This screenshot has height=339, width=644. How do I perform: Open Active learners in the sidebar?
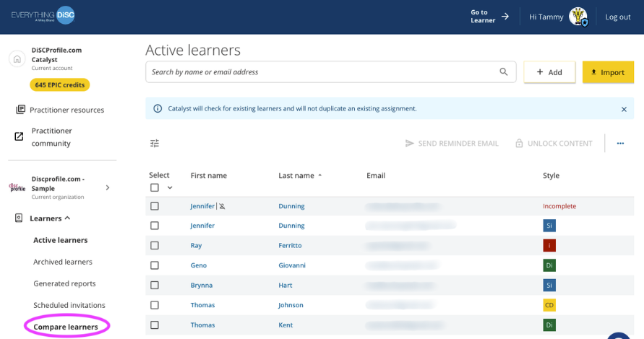click(61, 240)
